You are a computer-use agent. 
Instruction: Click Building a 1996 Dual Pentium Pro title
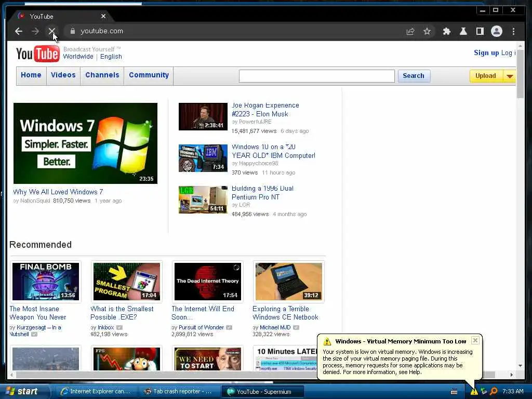pos(262,193)
